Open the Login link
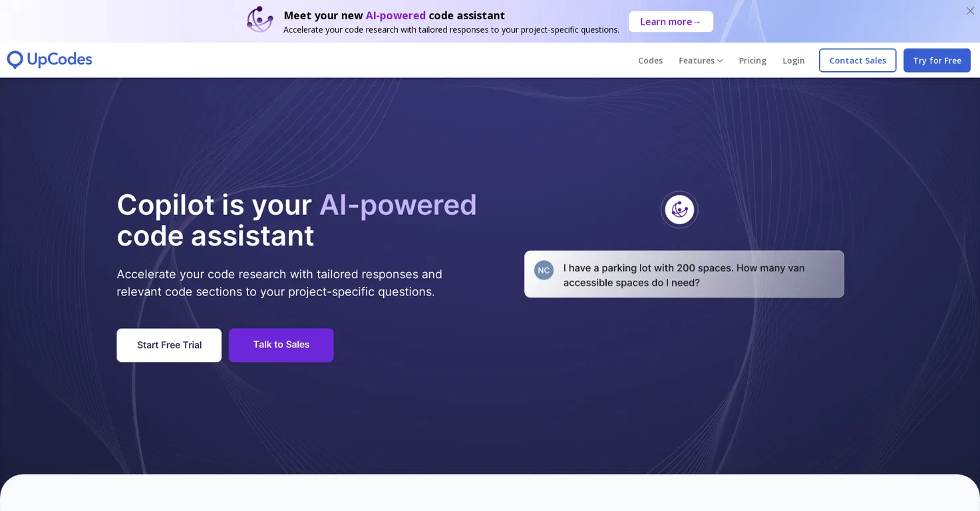Viewport: 980px width, 511px height. click(794, 61)
